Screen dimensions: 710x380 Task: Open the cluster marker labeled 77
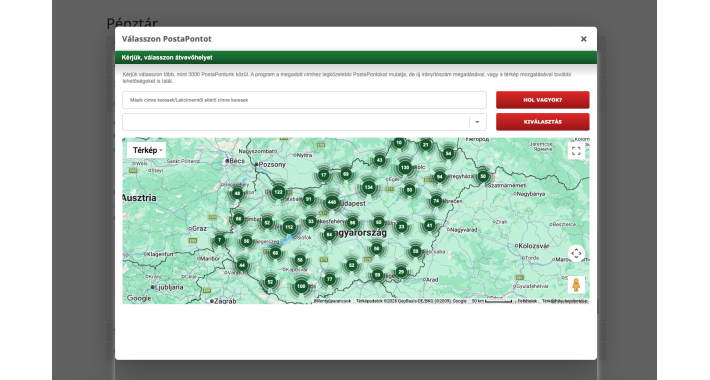tap(330, 279)
